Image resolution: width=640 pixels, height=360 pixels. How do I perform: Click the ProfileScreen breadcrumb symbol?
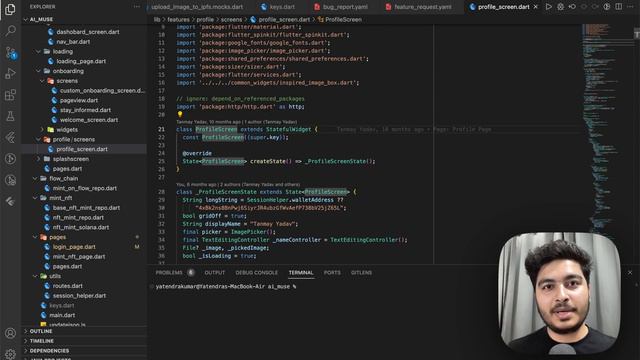343,19
